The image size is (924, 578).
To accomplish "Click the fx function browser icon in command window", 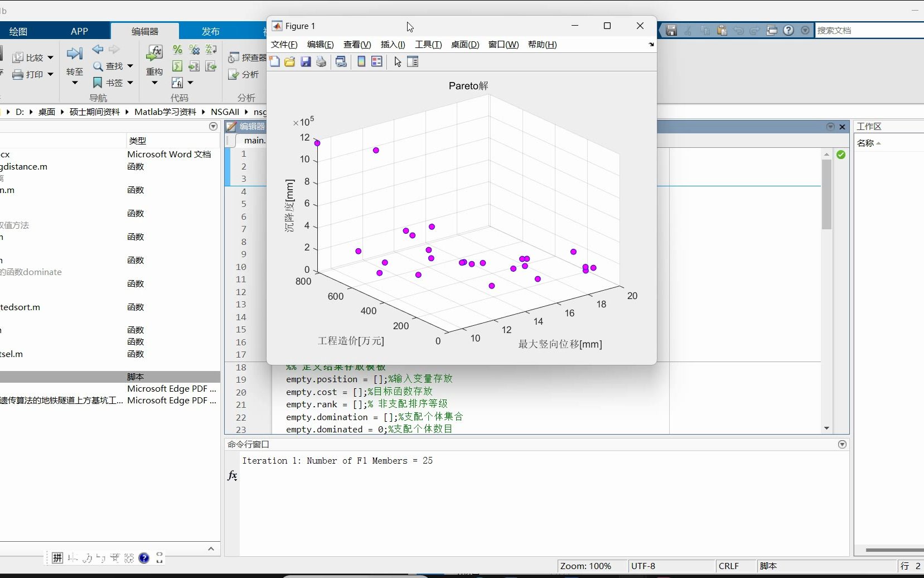I will [233, 475].
